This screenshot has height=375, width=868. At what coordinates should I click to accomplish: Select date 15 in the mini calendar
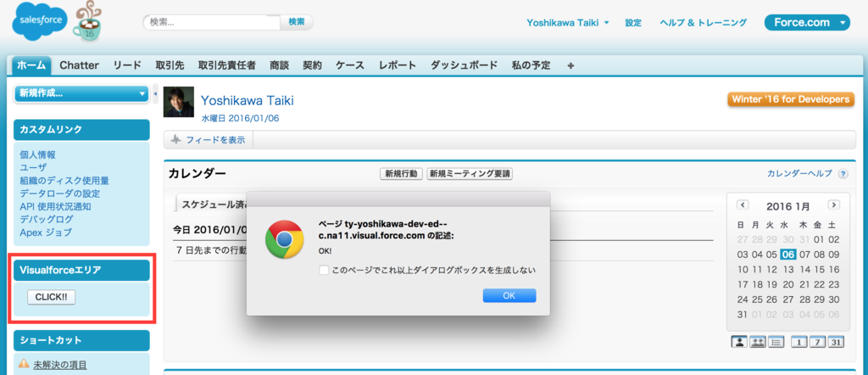(x=818, y=269)
